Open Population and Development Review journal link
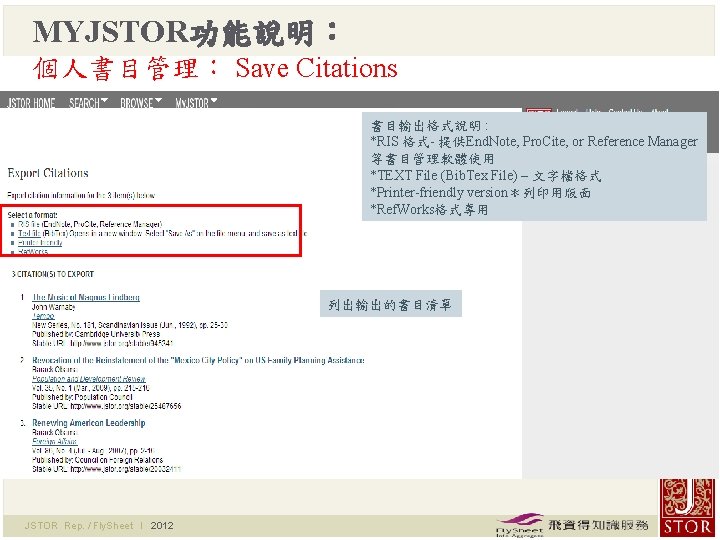720x540 pixels. [89, 379]
